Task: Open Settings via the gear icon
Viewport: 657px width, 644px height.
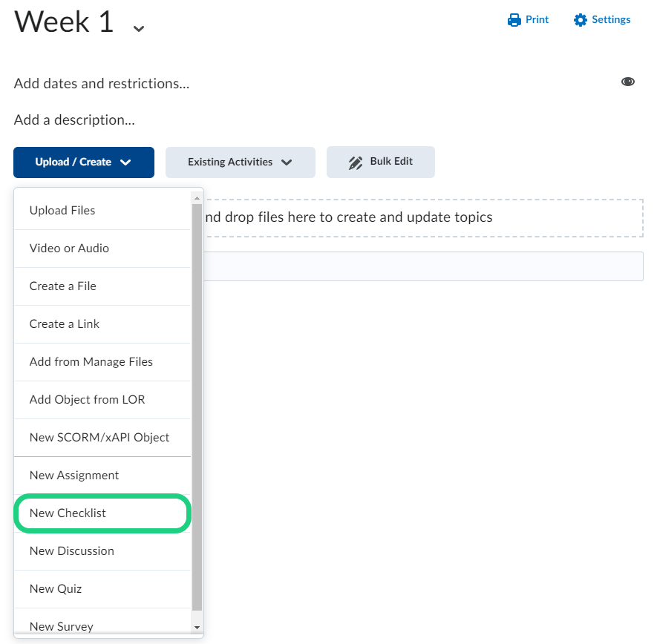Action: (581, 20)
